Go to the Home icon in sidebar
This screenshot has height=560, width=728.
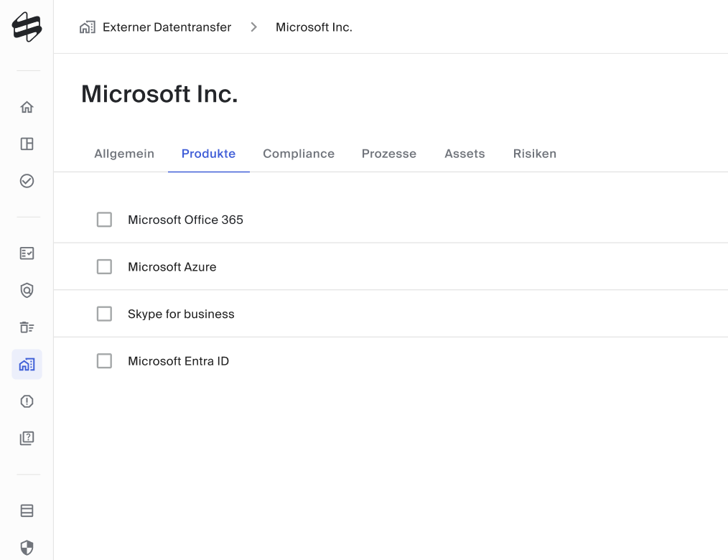(x=27, y=107)
